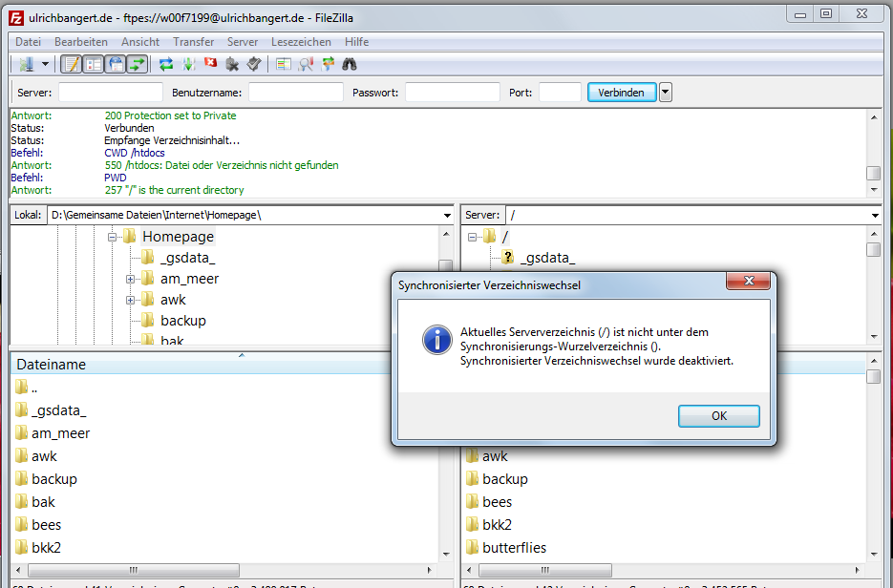Click the Verbinden button
Viewport: 893px width, 588px height.
pos(622,93)
